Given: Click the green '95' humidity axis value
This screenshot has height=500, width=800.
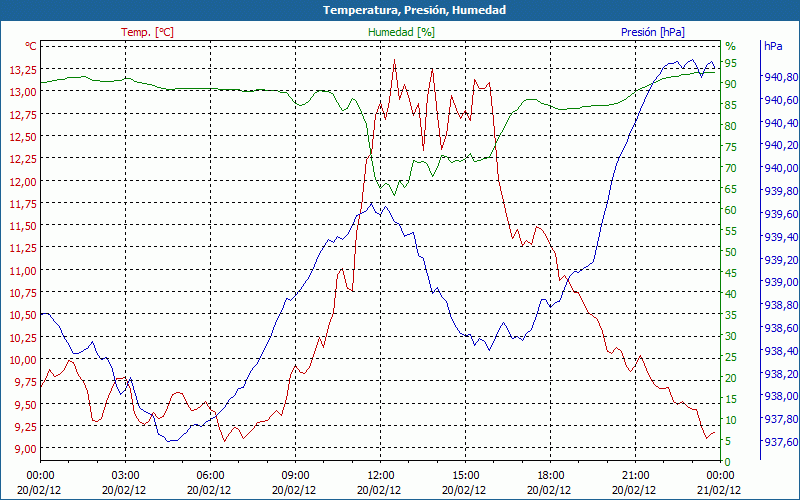Looking at the screenshot, I should point(731,63).
